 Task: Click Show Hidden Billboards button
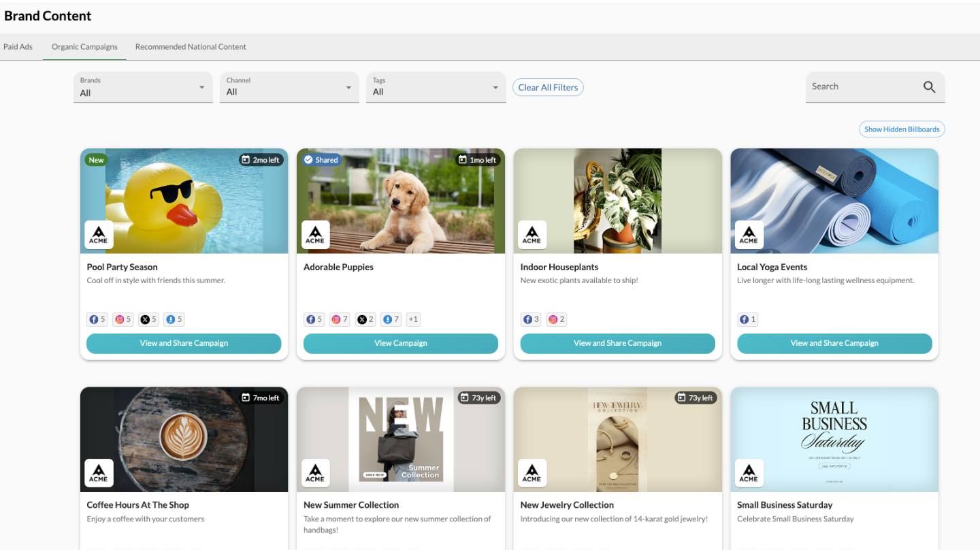902,129
